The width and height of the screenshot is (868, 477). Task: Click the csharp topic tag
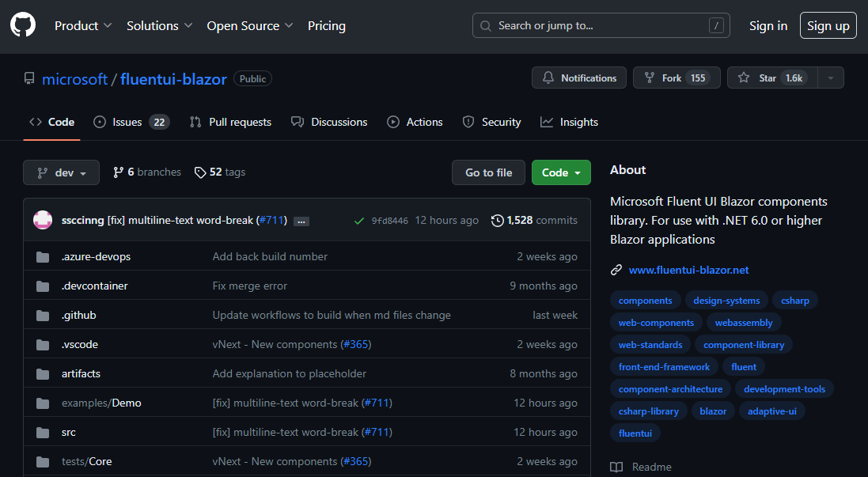(x=795, y=301)
